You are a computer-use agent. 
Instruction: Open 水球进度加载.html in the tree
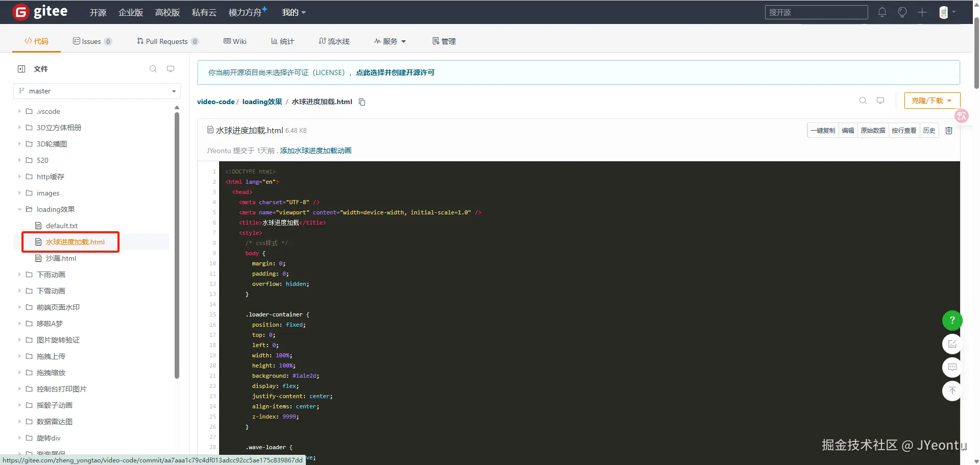[75, 242]
